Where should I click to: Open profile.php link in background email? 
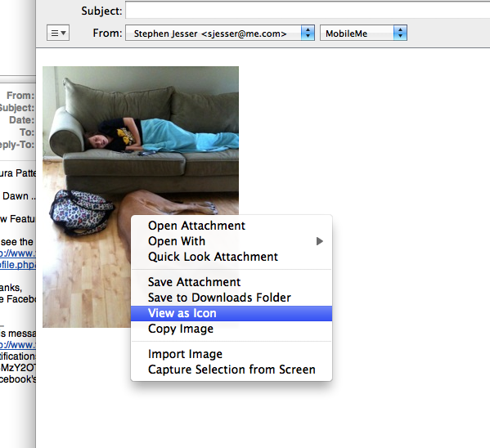pos(18,265)
